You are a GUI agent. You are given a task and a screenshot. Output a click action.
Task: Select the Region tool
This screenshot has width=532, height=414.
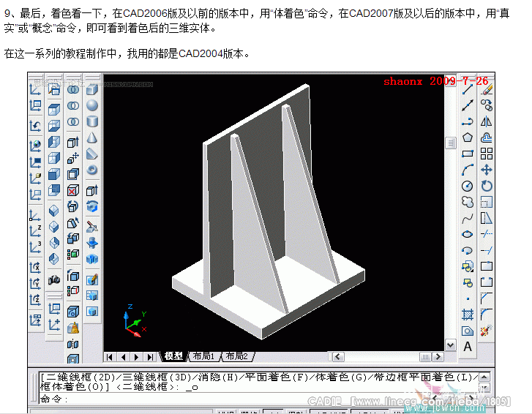pos(467,331)
